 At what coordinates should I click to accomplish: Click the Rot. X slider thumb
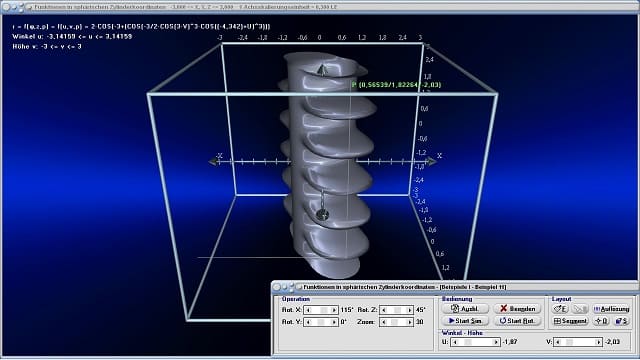(324, 310)
